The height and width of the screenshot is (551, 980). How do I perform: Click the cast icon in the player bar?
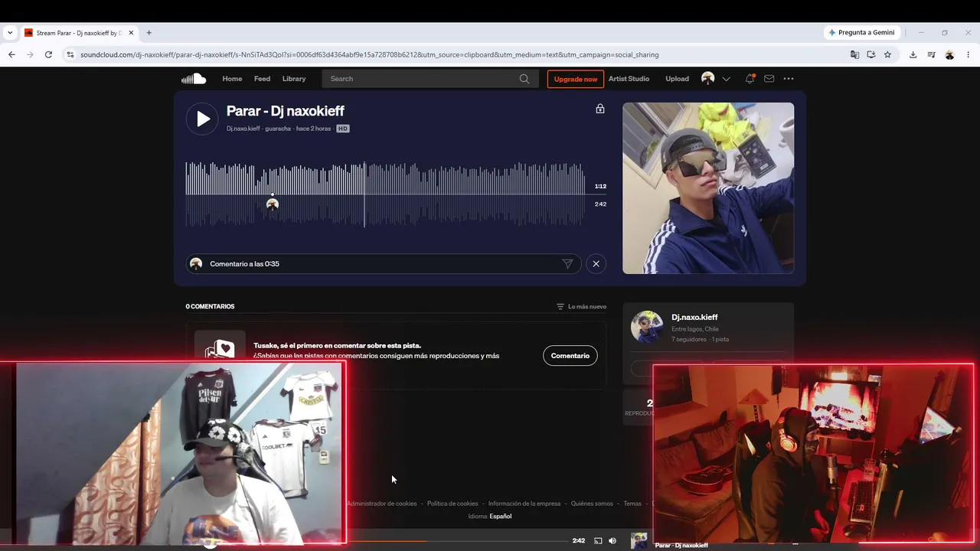598,541
